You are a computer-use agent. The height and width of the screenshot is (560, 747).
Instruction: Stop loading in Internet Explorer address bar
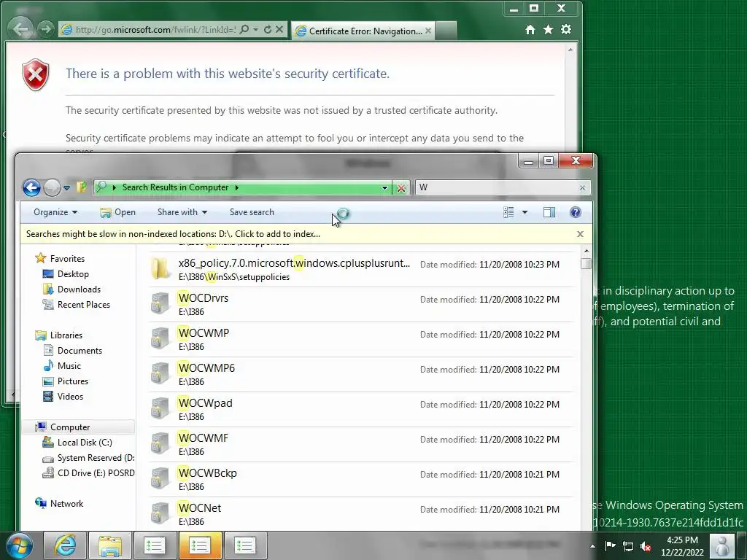coord(279,29)
